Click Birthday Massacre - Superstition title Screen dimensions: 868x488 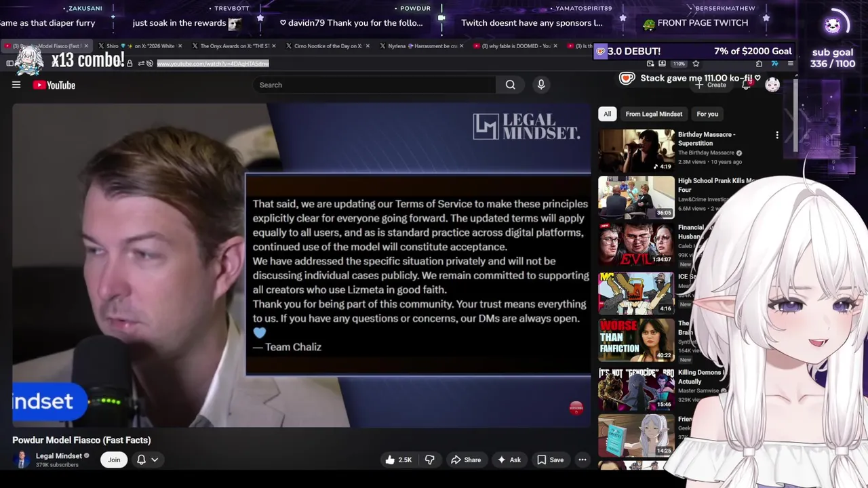[707, 138]
